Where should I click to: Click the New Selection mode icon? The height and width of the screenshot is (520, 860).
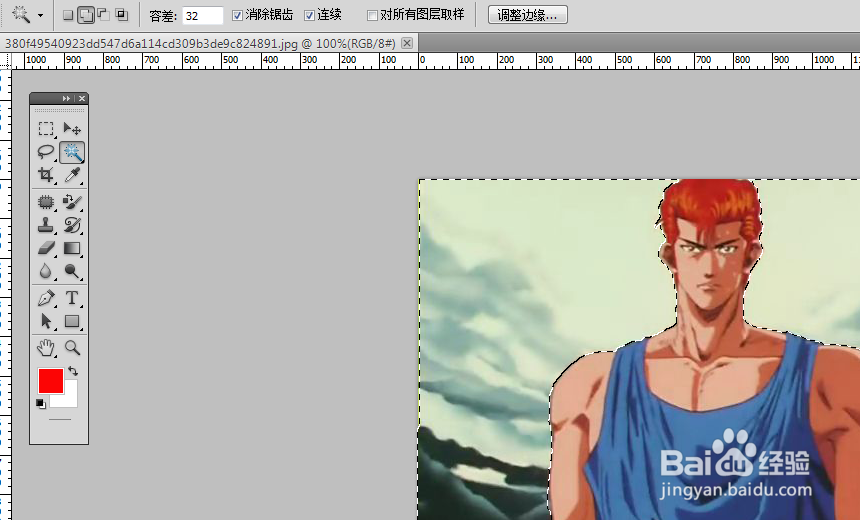[x=68, y=15]
